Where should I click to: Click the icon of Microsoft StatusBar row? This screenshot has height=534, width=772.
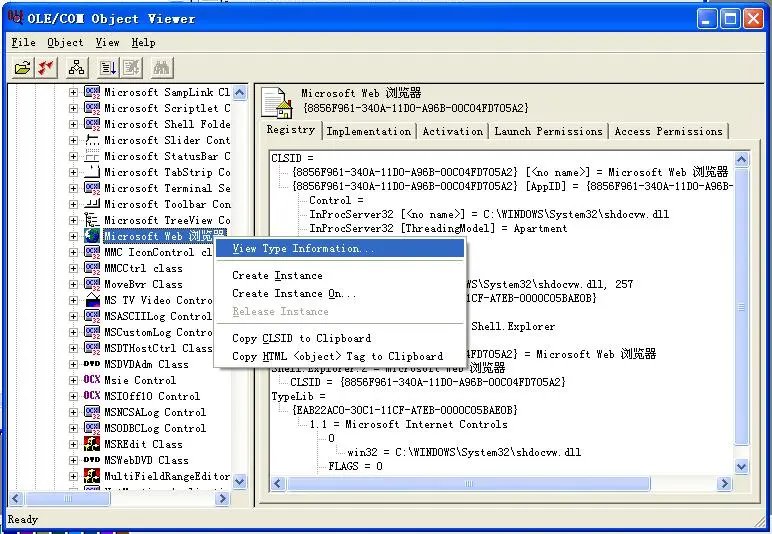[x=92, y=156]
